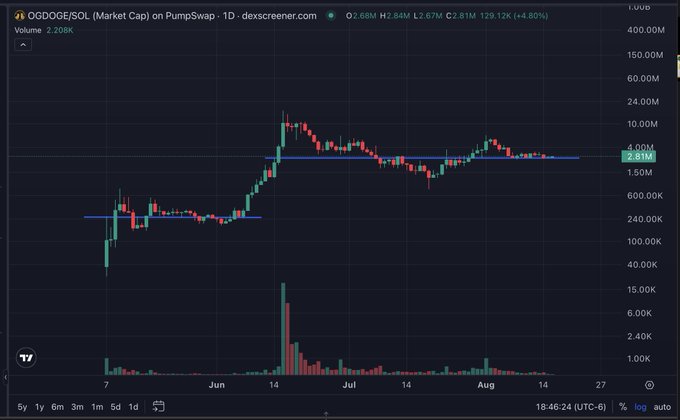
Task: Click the OGDOGE/SOL symbol title
Action: (x=172, y=16)
